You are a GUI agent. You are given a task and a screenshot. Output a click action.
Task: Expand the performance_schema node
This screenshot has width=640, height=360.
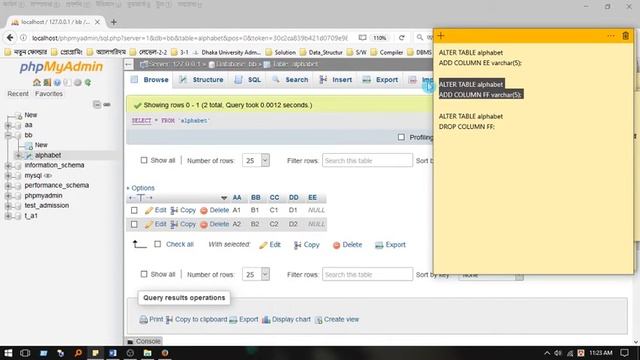[8, 185]
